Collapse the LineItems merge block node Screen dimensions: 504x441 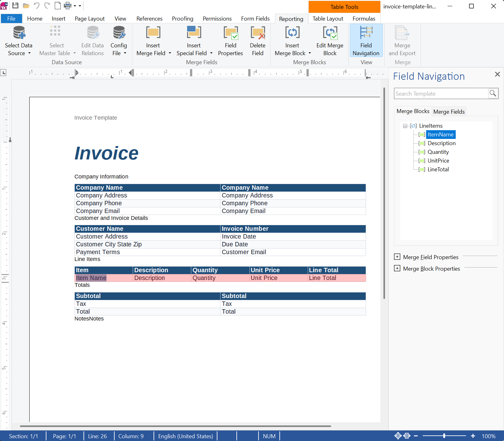405,126
